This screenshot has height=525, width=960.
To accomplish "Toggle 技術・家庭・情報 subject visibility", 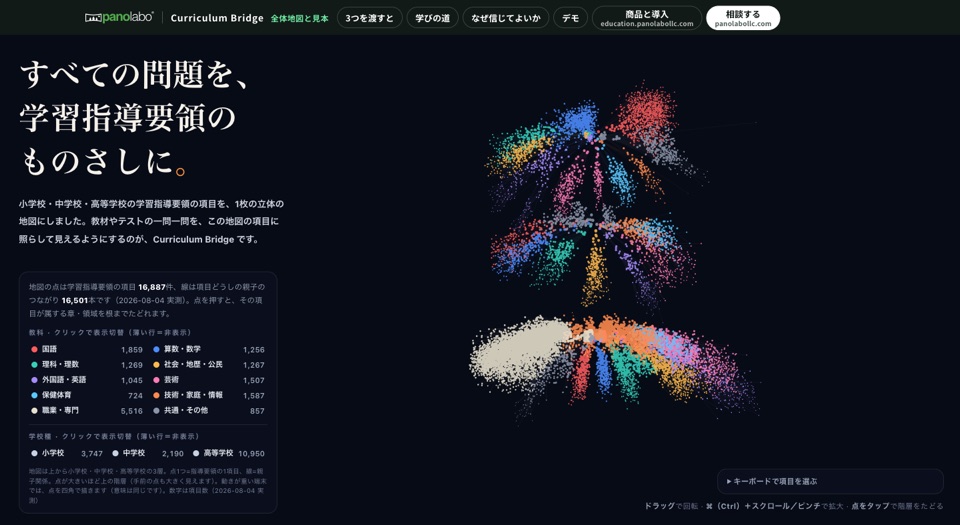I will pos(209,395).
